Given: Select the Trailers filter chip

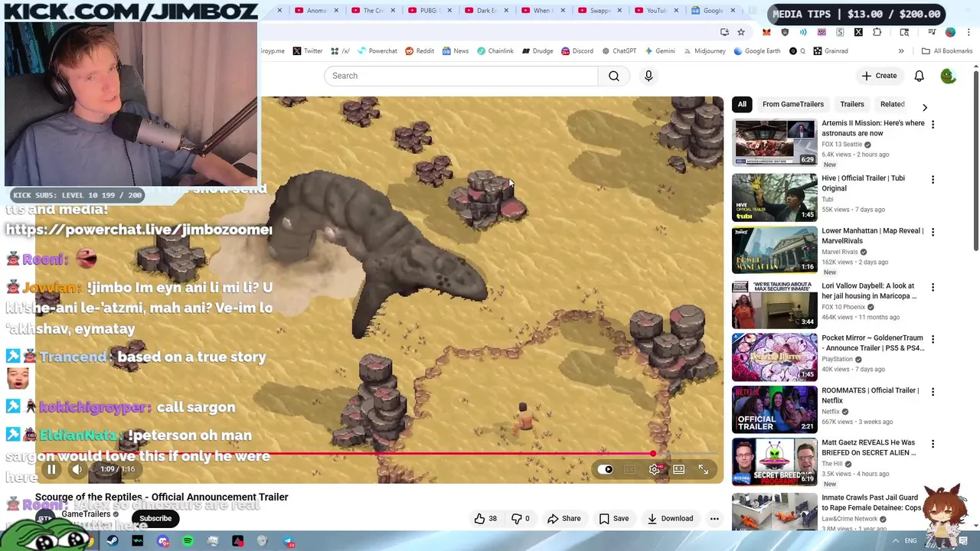Looking at the screenshot, I should [x=852, y=104].
